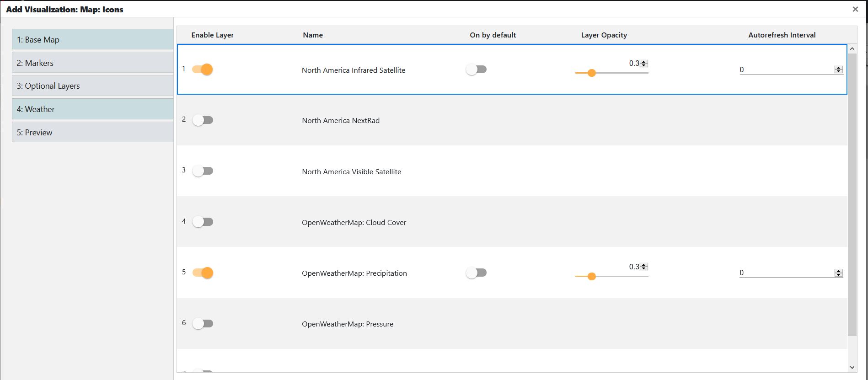Viewport: 868px width, 380px height.
Task: Click Precipitation layer opacity slider handle
Action: pyautogui.click(x=592, y=276)
